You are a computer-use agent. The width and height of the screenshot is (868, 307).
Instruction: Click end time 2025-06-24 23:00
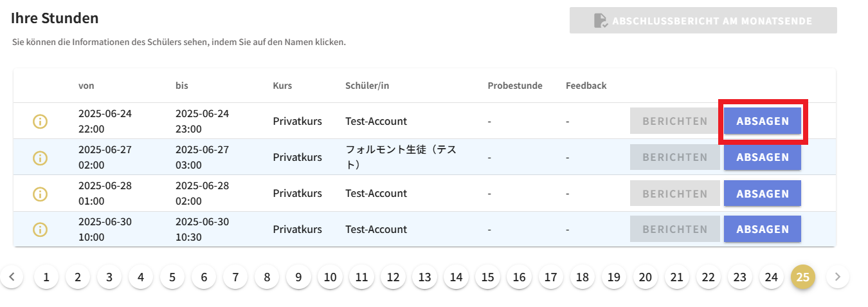click(202, 121)
